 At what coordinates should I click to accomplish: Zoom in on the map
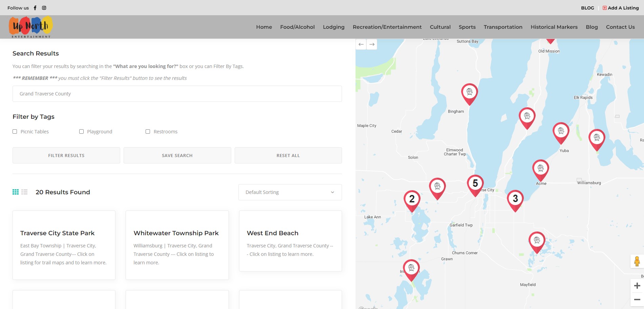[637, 286]
